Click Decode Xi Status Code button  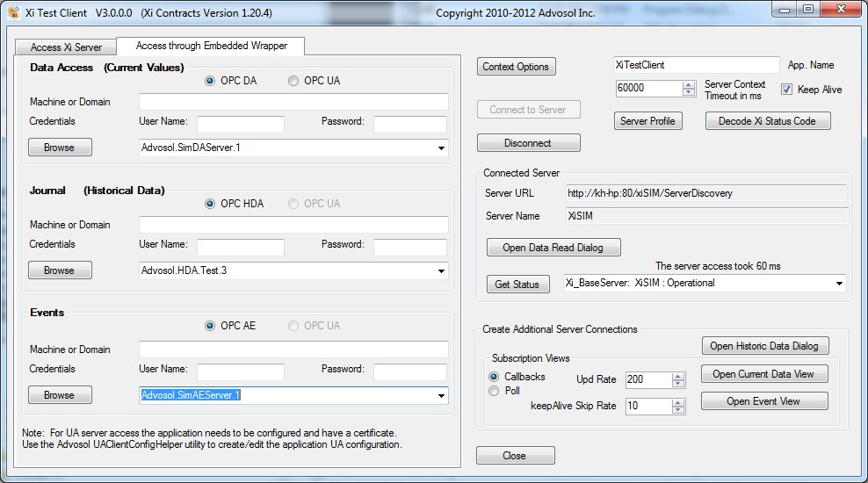click(x=768, y=121)
